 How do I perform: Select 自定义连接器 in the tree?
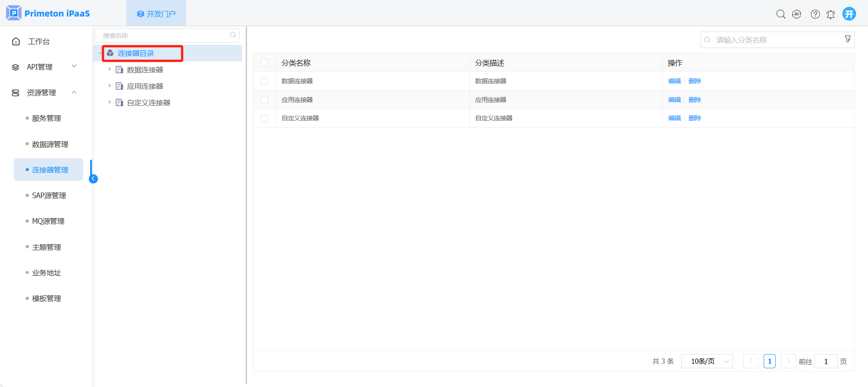[x=148, y=102]
